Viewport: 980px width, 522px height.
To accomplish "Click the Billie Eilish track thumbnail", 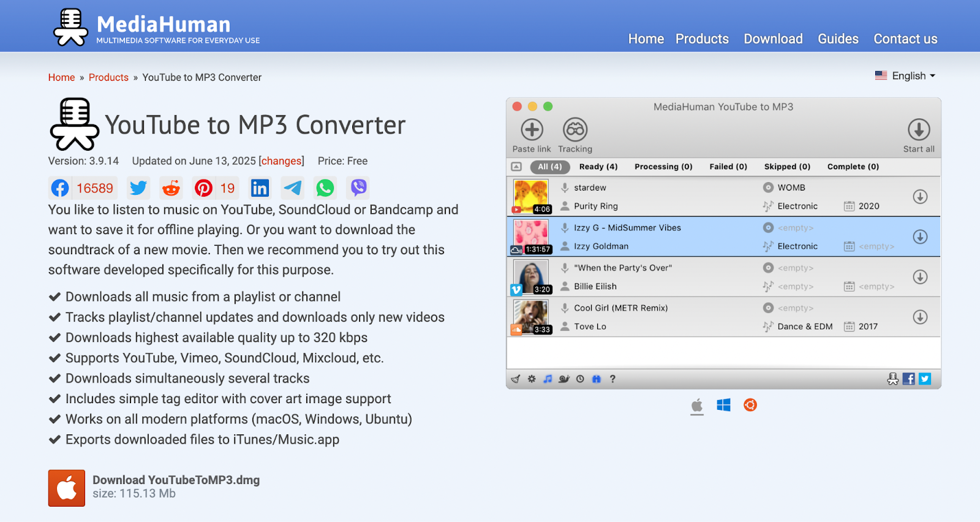I will coord(531,277).
